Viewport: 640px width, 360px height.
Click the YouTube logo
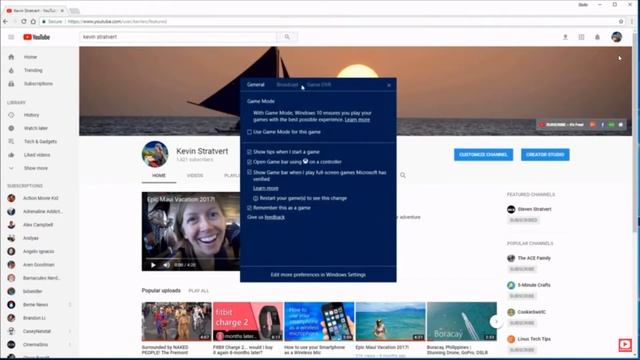click(x=37, y=37)
